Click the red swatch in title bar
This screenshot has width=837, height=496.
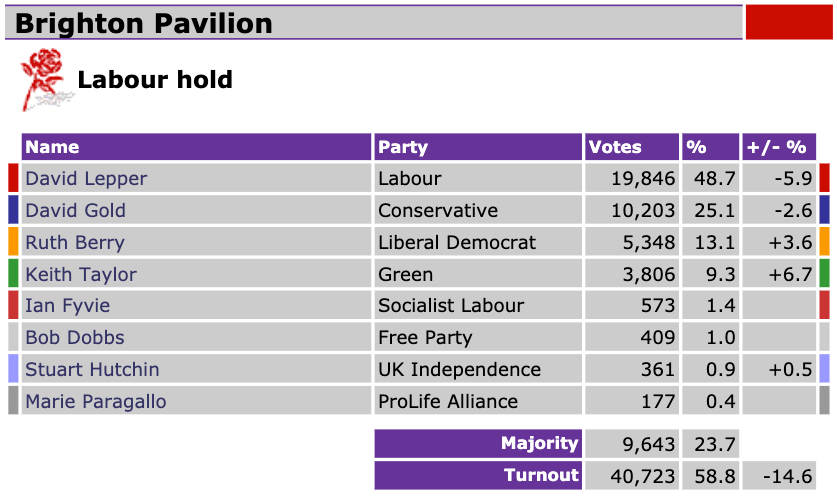[789, 23]
